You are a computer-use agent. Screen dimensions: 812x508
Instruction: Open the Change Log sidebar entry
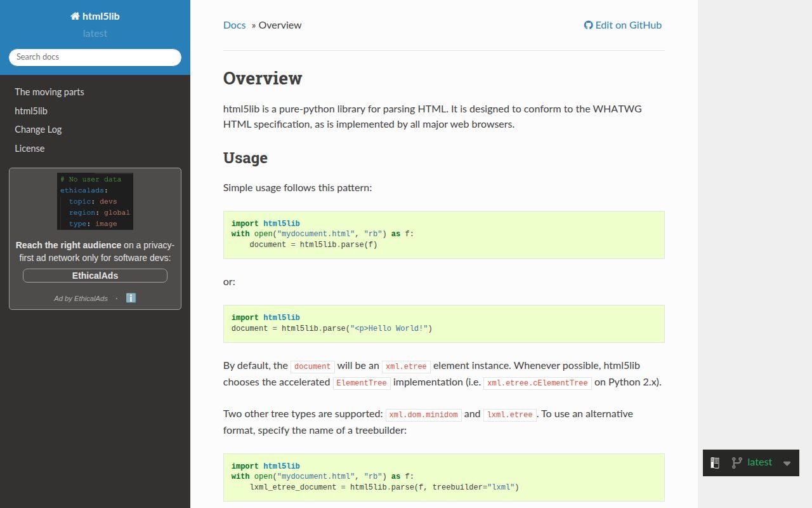95,130
